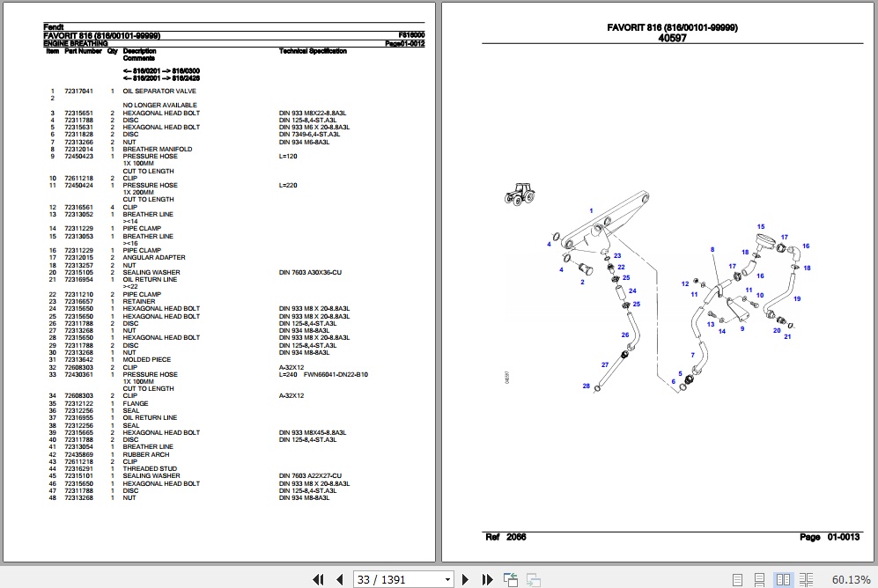This screenshot has height=588, width=878.
Task: Click the OIL SEPARATOR VALVE description
Action: pyautogui.click(x=159, y=91)
